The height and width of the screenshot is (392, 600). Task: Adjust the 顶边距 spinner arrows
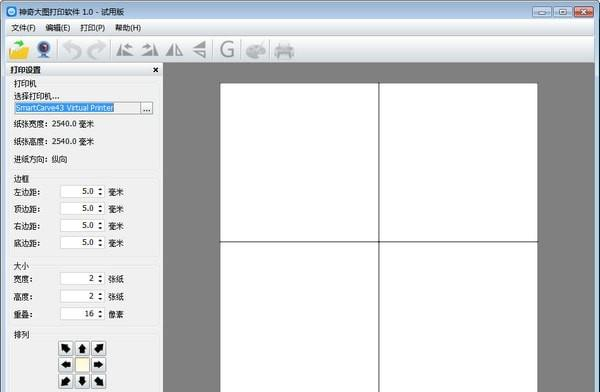[x=100, y=209]
